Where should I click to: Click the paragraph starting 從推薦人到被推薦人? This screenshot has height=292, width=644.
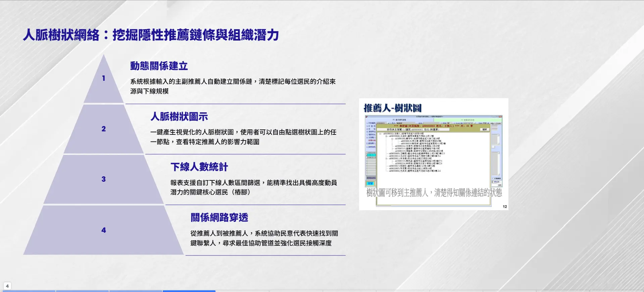(264, 238)
